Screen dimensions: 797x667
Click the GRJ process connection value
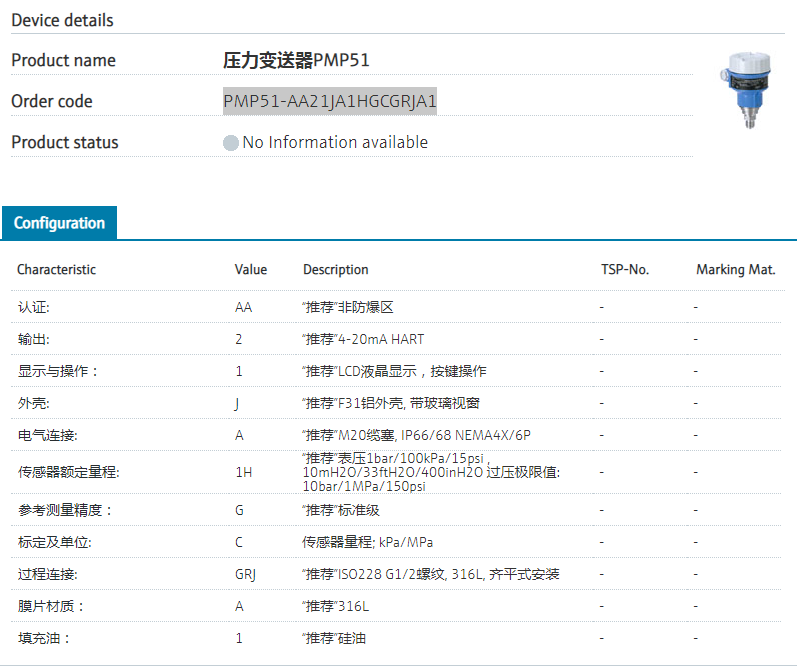[x=246, y=574]
